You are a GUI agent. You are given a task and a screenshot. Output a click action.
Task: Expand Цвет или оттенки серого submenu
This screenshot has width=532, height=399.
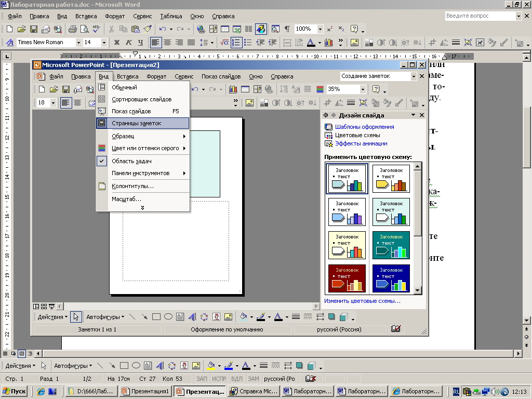pyautogui.click(x=142, y=148)
